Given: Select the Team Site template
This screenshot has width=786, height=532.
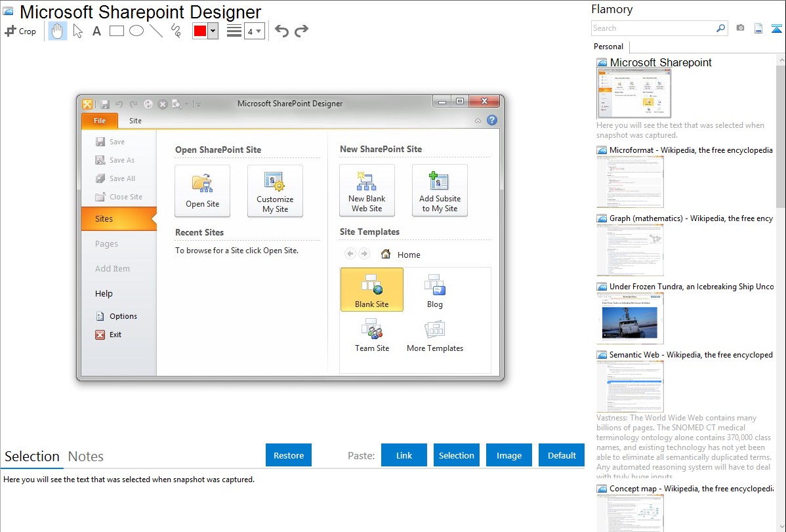Looking at the screenshot, I should pos(372,335).
